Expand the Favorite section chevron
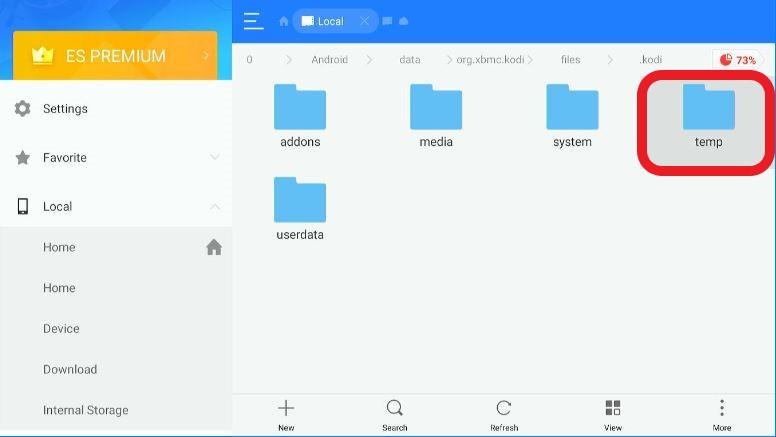The width and height of the screenshot is (776, 437). [214, 157]
